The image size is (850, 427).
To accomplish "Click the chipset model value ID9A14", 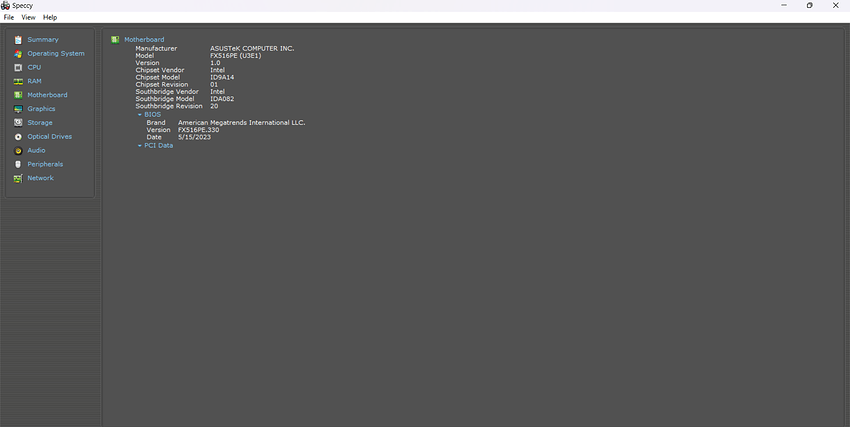I will (222, 77).
